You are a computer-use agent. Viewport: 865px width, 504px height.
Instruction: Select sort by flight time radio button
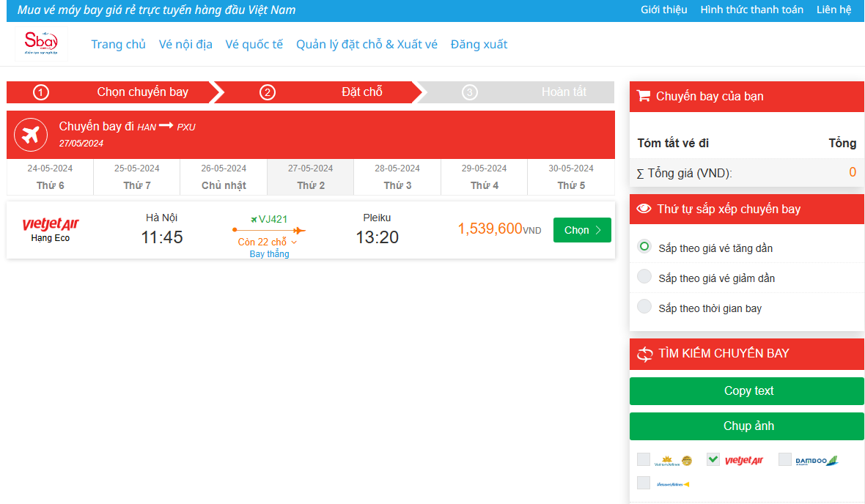[x=644, y=307]
